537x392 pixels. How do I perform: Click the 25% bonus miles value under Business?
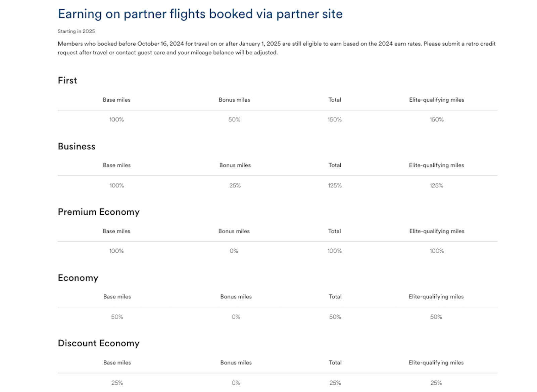[235, 185]
